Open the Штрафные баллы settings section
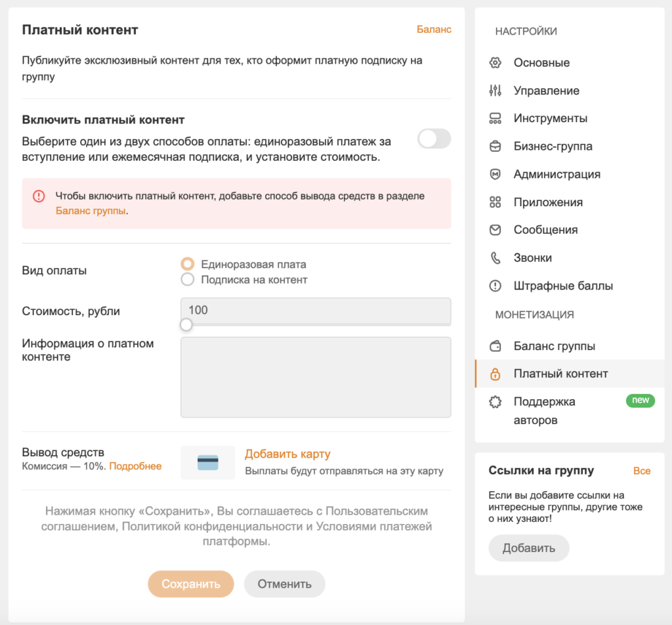Screen dimensions: 672x625 (563, 286)
